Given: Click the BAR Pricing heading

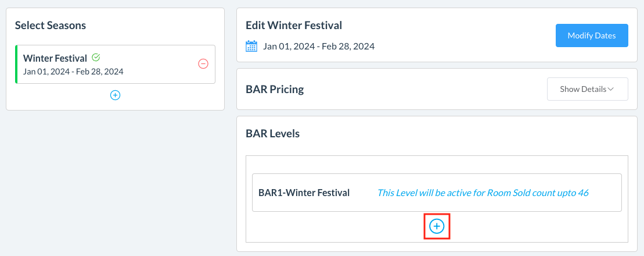Looking at the screenshot, I should 275,89.
